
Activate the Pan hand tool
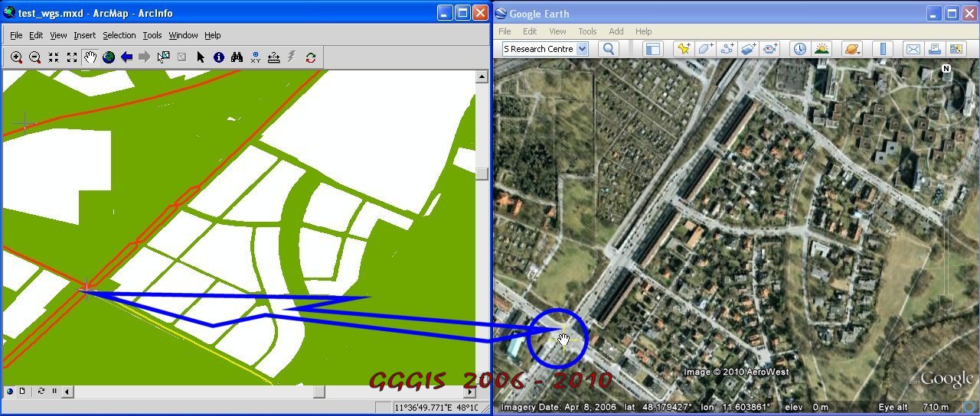pos(90,57)
